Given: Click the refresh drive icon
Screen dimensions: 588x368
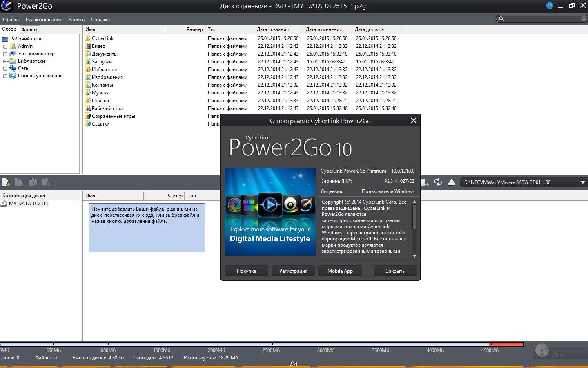Looking at the screenshot, I should 438,182.
